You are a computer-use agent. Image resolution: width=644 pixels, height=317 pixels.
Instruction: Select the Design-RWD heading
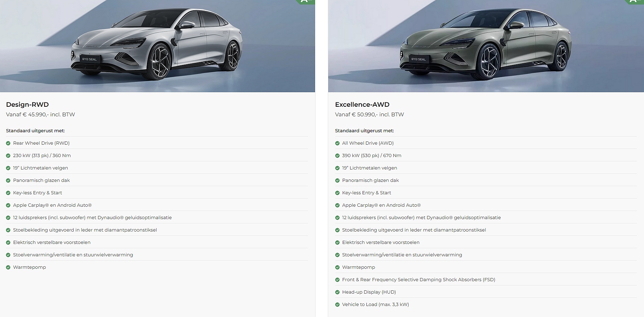tap(27, 105)
